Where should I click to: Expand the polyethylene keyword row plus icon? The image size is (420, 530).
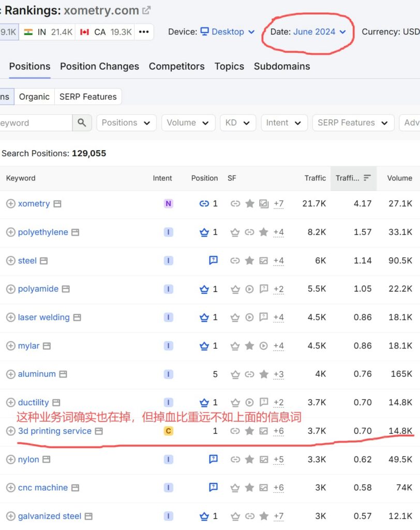click(x=11, y=232)
